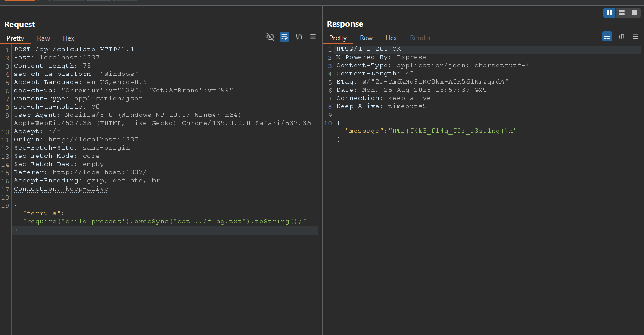Toggle hidden-characters eye icon in Request panel
644x335 pixels.
270,37
